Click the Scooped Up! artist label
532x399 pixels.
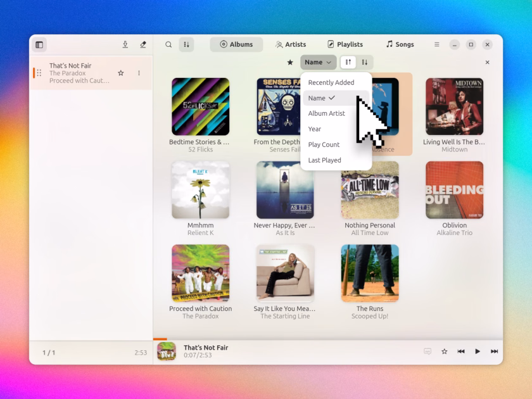(370, 316)
